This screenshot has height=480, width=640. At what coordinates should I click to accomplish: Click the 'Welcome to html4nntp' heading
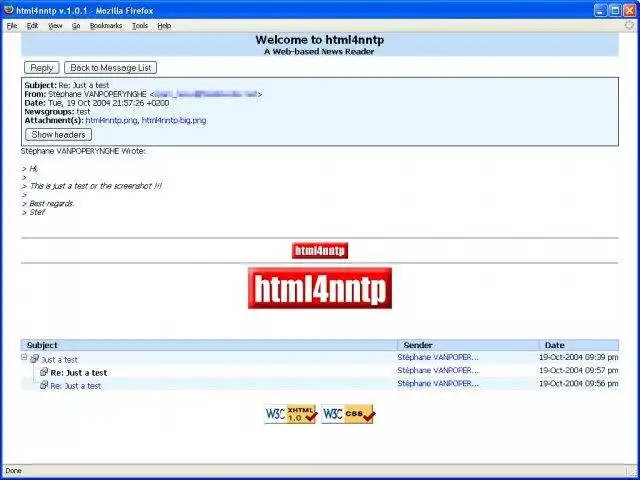pos(320,40)
